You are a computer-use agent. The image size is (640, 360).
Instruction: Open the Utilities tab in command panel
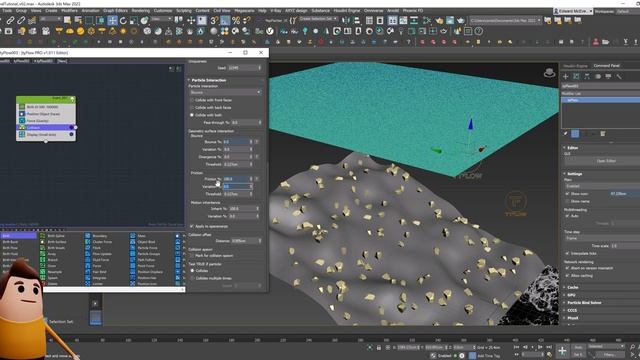(619, 76)
